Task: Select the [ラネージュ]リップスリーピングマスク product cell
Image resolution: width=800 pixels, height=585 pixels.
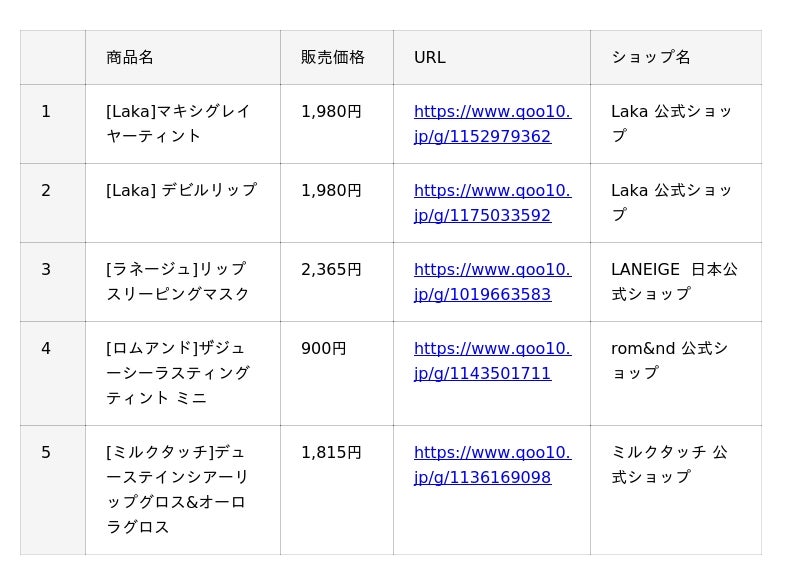Action: (x=178, y=282)
